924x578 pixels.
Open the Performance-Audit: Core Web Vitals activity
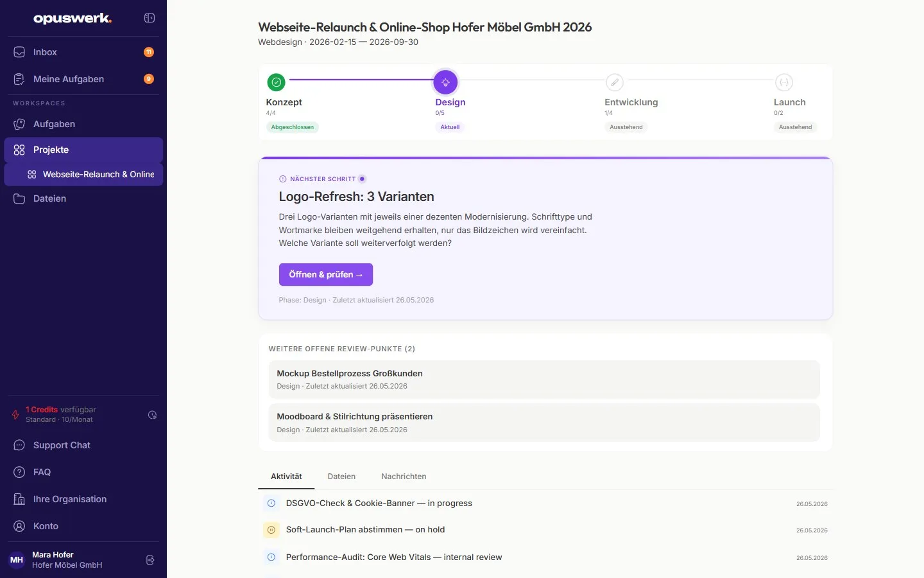coord(545,557)
